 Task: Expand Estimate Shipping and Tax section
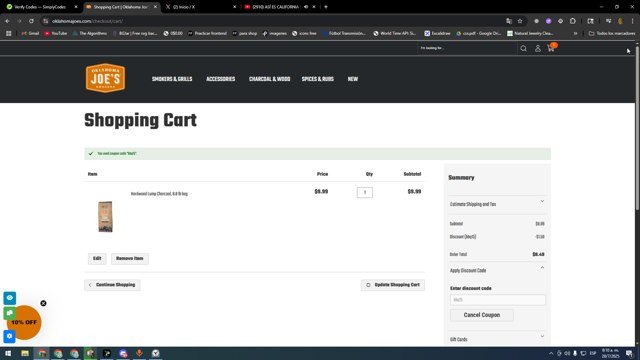497,204
